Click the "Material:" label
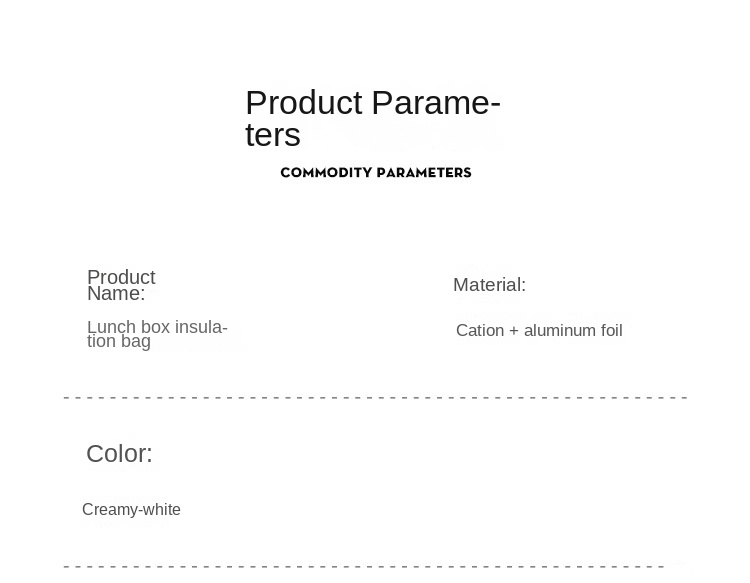Image resolution: width=750 pixels, height=583 pixels. tap(489, 285)
